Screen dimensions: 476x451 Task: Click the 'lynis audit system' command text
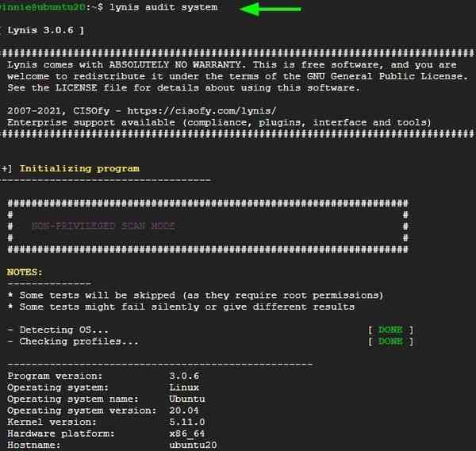coord(163,7)
